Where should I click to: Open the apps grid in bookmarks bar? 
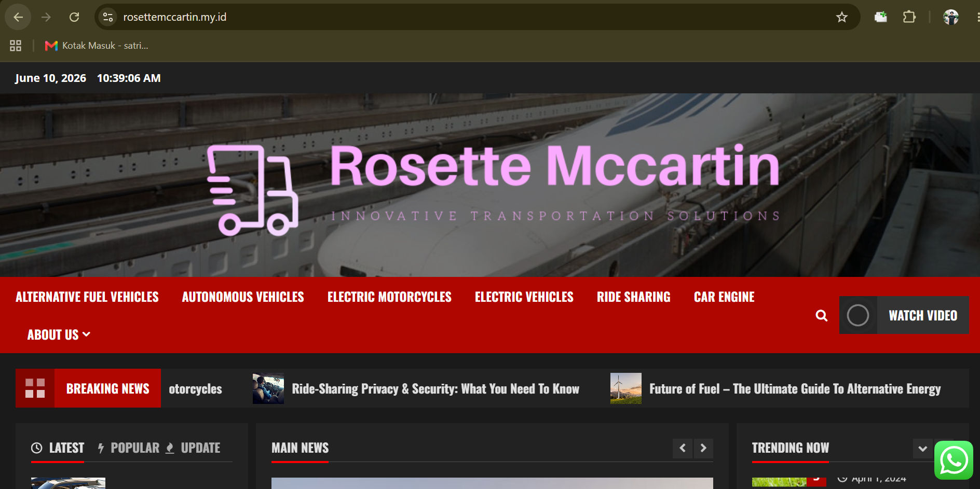pyautogui.click(x=16, y=46)
